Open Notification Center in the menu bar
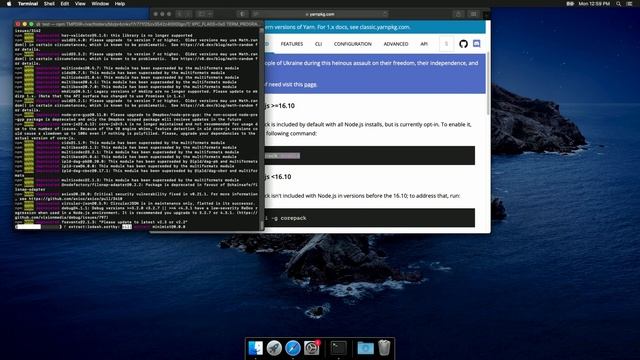This screenshot has height=360, width=640. click(630, 4)
